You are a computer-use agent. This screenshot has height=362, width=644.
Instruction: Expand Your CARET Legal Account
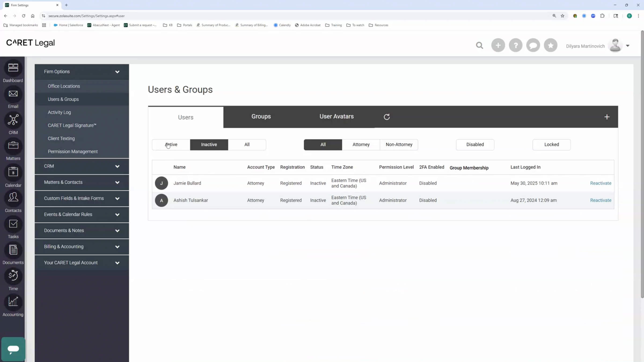tap(82, 263)
